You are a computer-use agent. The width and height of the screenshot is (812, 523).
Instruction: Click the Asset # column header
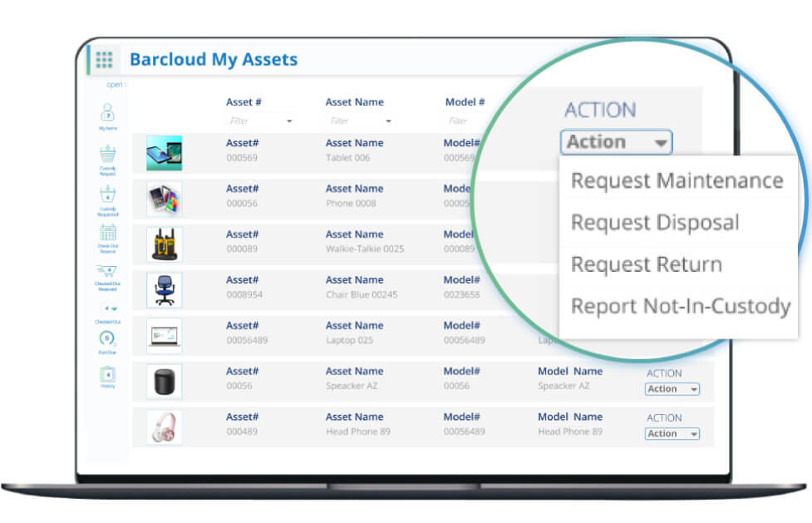pos(244,102)
